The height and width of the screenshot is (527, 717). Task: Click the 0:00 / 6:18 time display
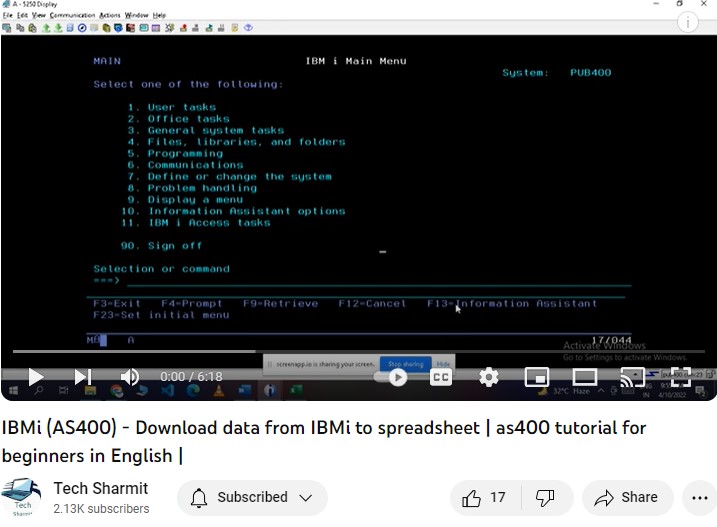click(191, 376)
